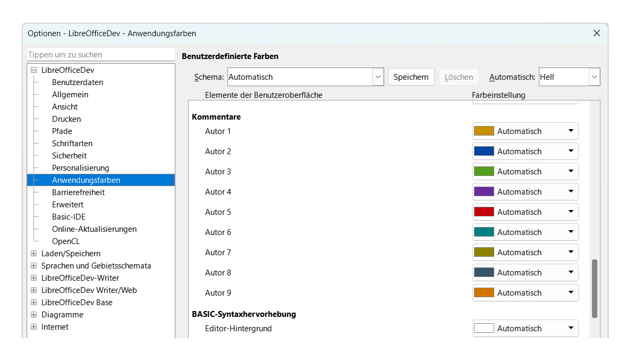644x361 pixels.
Task: Pick the Autor 3 green color swatch
Action: click(x=484, y=172)
